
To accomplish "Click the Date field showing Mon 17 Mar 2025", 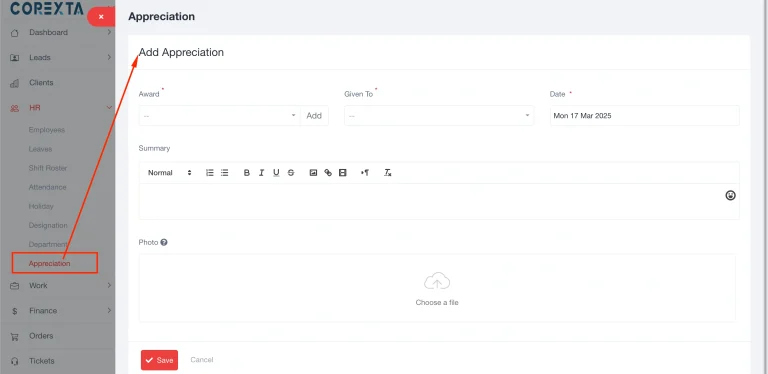I will 645,116.
